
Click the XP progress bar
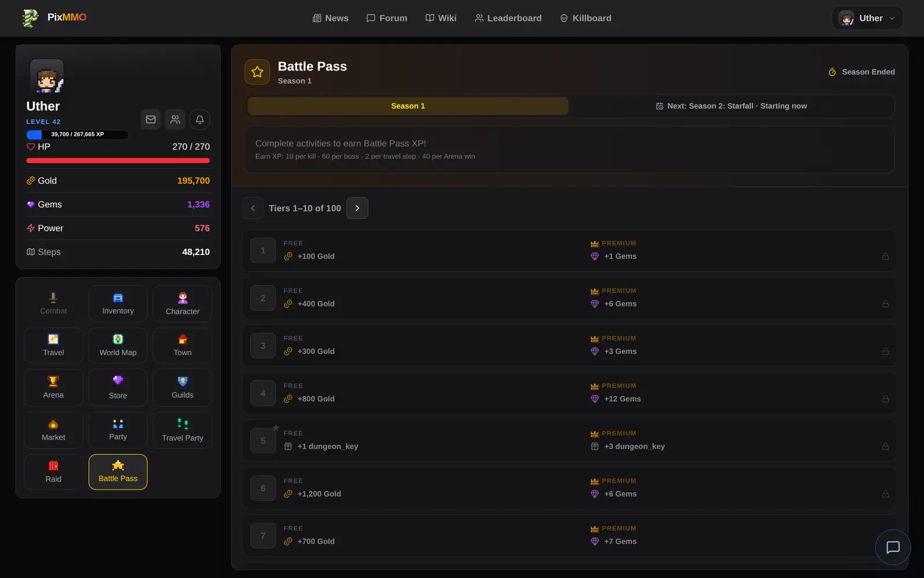77,134
